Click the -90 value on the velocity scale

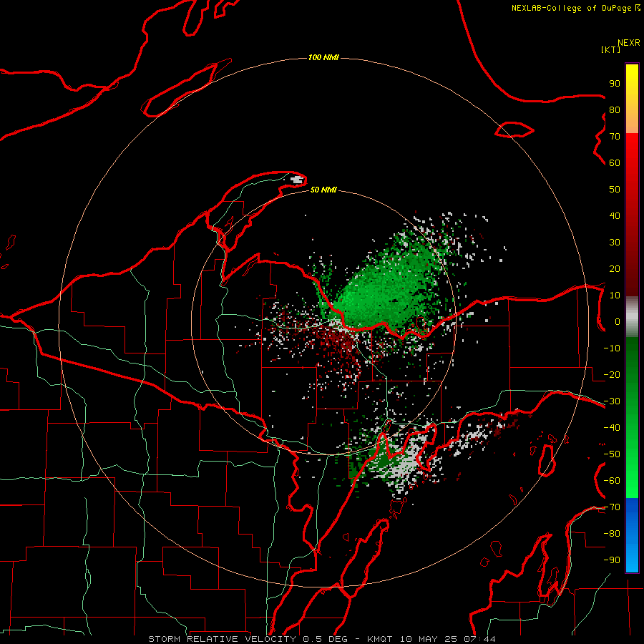tap(612, 560)
